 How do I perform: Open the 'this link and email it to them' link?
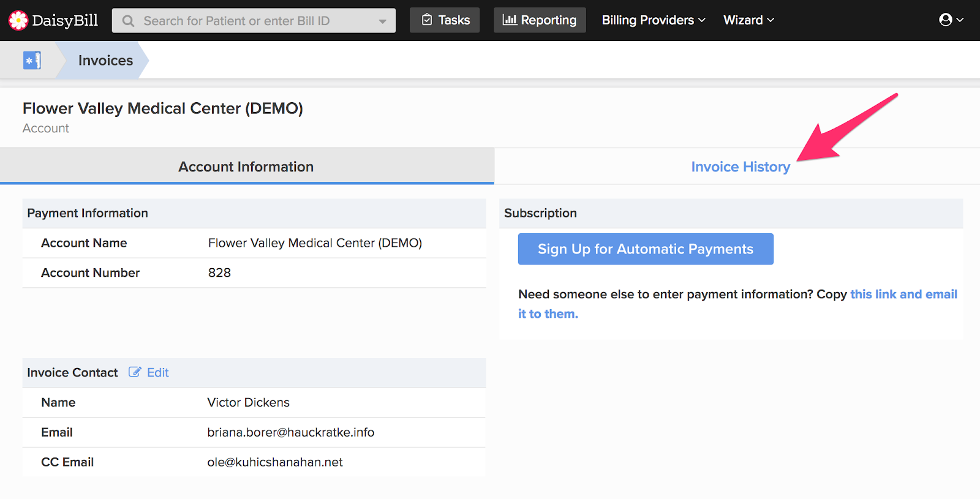tap(904, 294)
